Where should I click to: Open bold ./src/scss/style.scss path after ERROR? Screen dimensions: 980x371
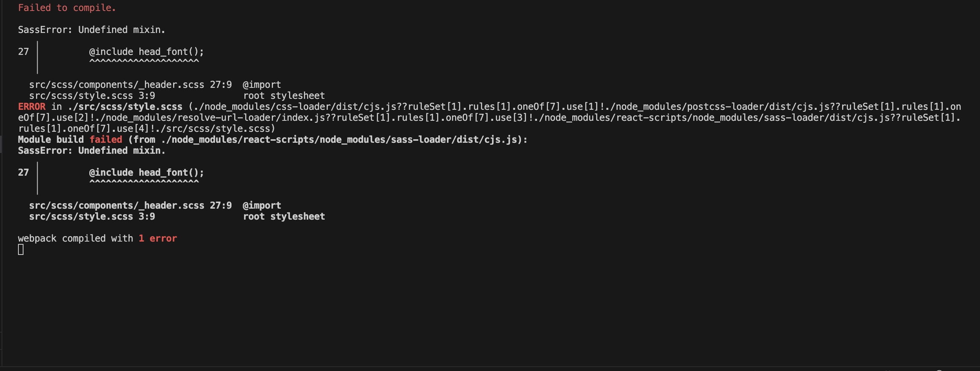[x=125, y=107]
